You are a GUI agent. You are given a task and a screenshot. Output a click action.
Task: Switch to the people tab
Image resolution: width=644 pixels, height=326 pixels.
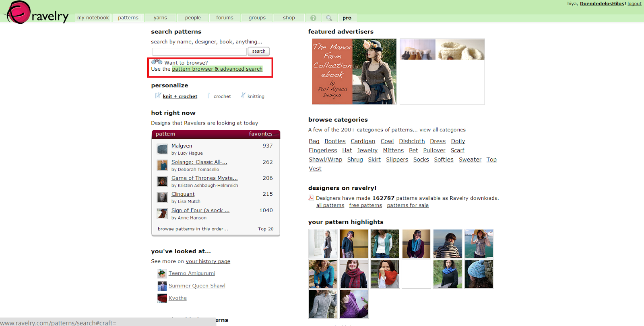click(x=193, y=18)
